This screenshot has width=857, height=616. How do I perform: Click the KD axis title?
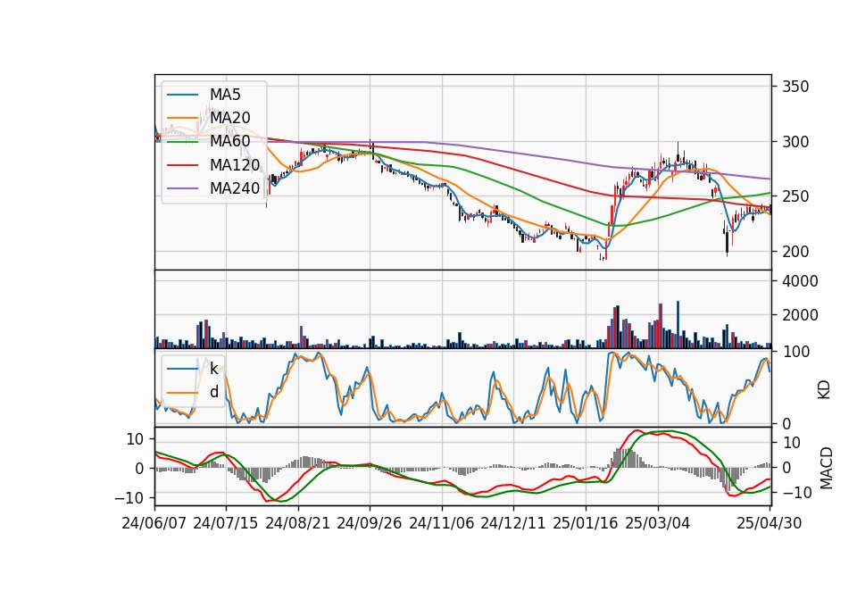tap(824, 389)
